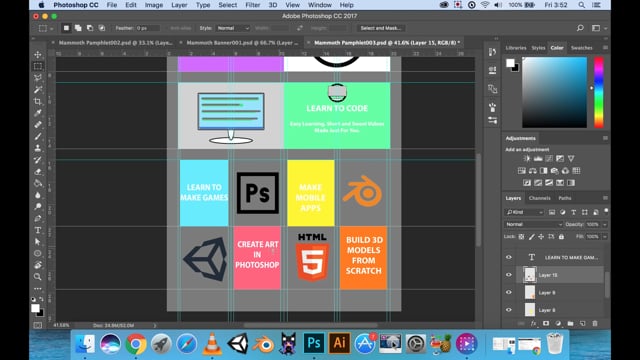This screenshot has width=640, height=360.
Task: Open the Fill value dropdown
Action: pos(604,237)
